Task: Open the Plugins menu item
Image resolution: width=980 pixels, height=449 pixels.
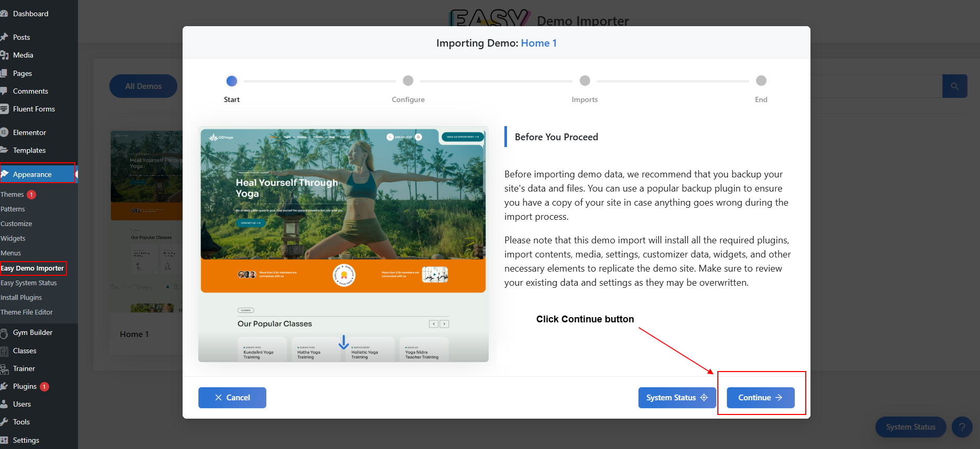Action: point(25,386)
